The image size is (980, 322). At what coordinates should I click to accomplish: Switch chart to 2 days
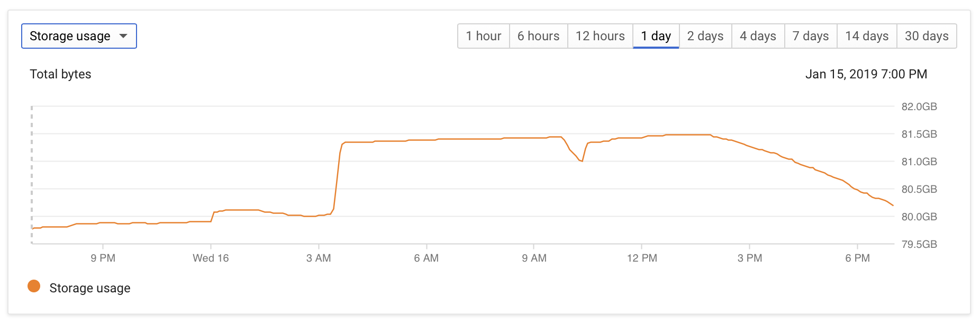click(x=705, y=36)
